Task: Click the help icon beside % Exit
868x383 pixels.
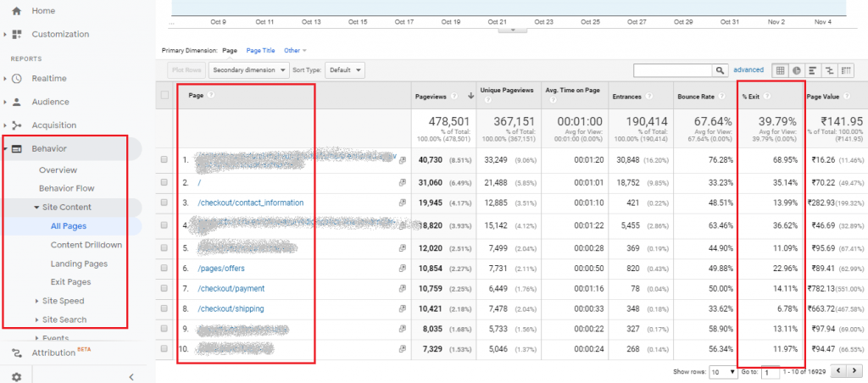Action: (766, 97)
